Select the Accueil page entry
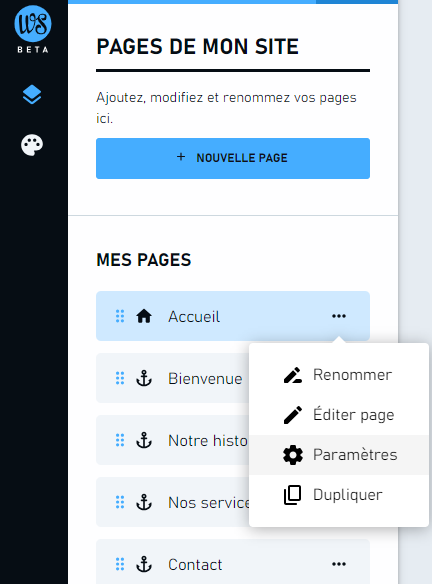Screen dimensions: 432x584 tap(233, 316)
